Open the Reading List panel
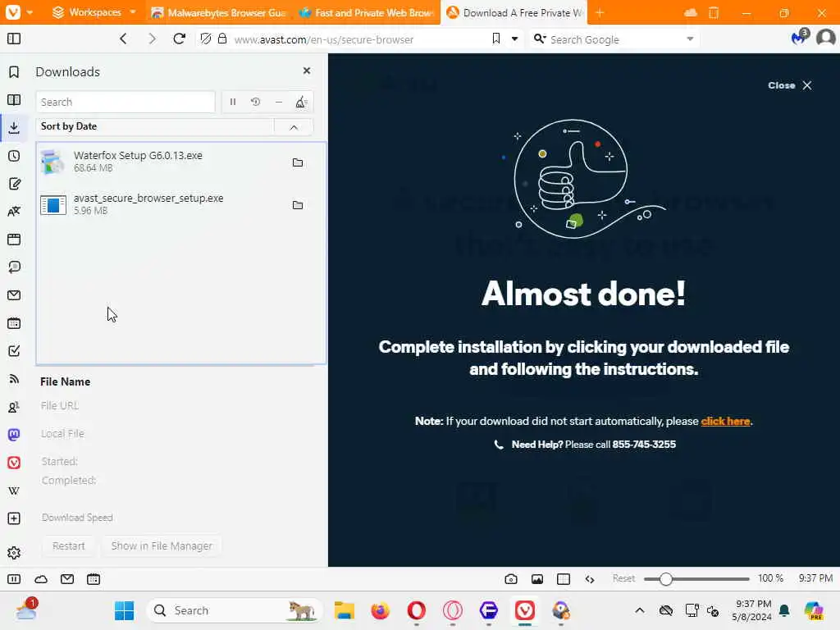Viewport: 840px width, 630px height. pos(14,99)
